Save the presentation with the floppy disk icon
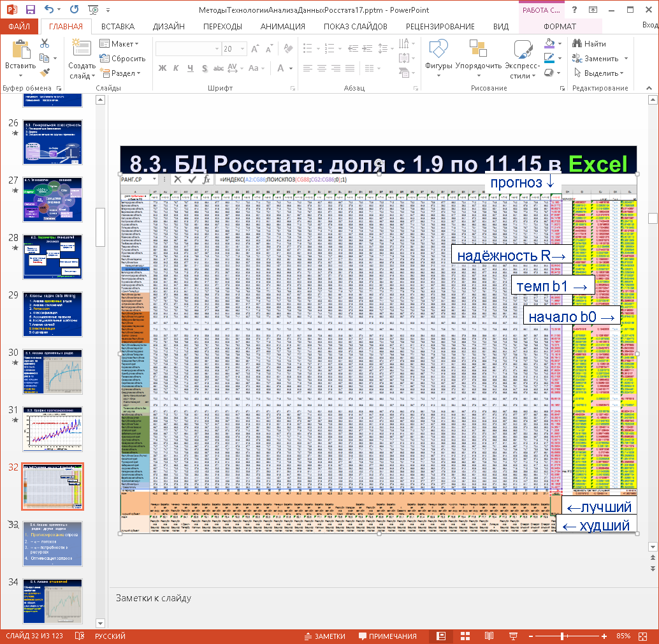This screenshot has width=659, height=644. click(x=30, y=10)
